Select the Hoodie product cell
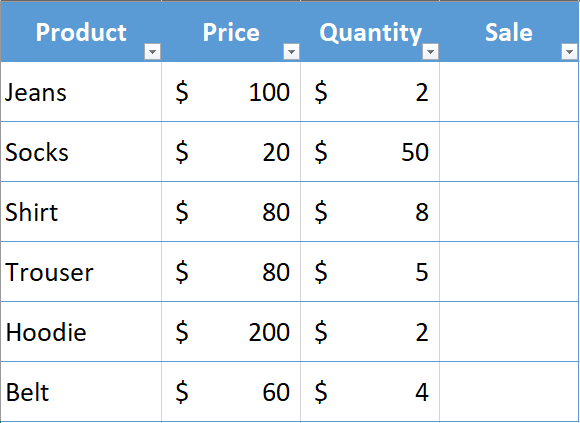The image size is (580, 423). 81,332
